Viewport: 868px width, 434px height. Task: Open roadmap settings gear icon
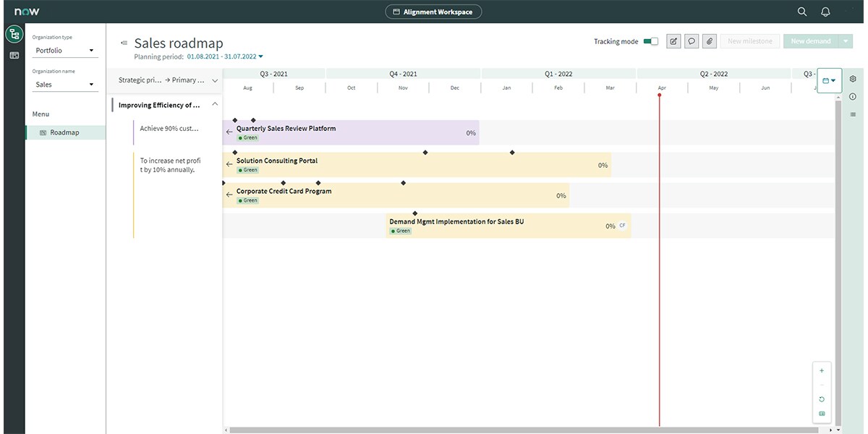[853, 79]
